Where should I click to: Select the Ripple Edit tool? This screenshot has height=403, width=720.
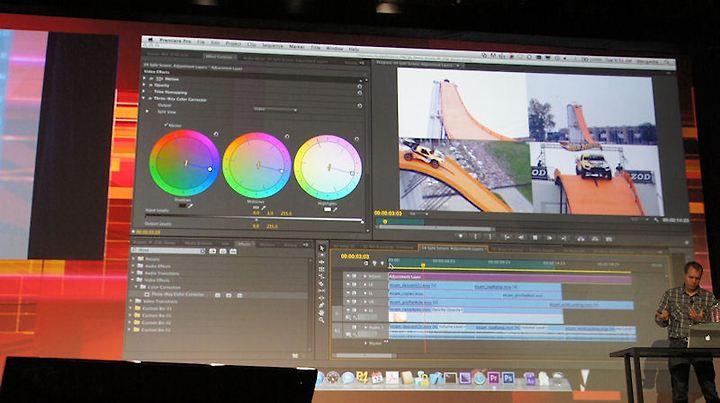(321, 262)
